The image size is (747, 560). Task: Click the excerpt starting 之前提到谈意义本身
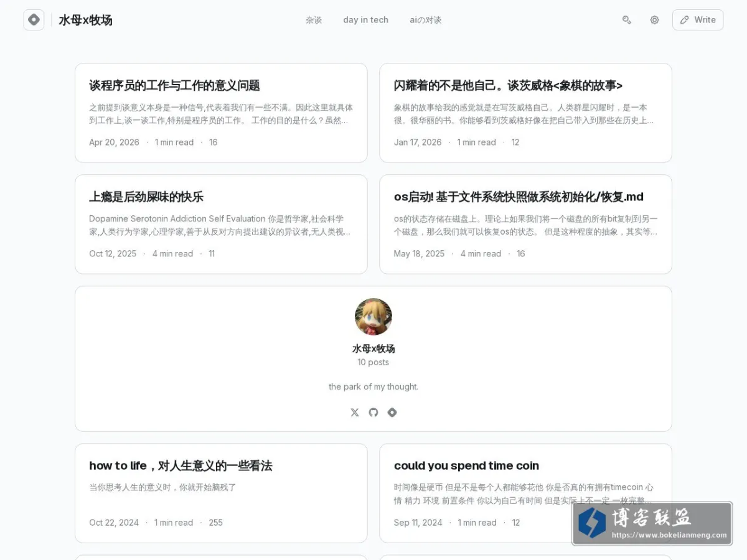pyautogui.click(x=221, y=114)
